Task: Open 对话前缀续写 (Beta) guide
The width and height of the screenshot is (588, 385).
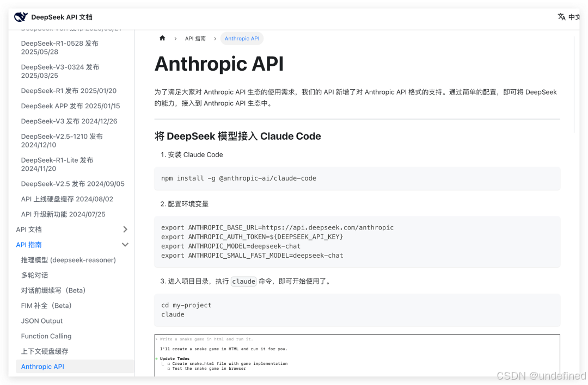Action: (x=53, y=290)
